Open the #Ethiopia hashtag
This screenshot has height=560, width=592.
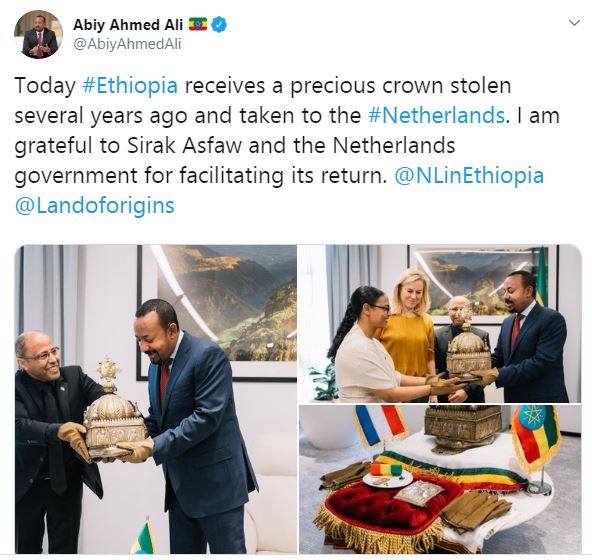click(x=130, y=86)
